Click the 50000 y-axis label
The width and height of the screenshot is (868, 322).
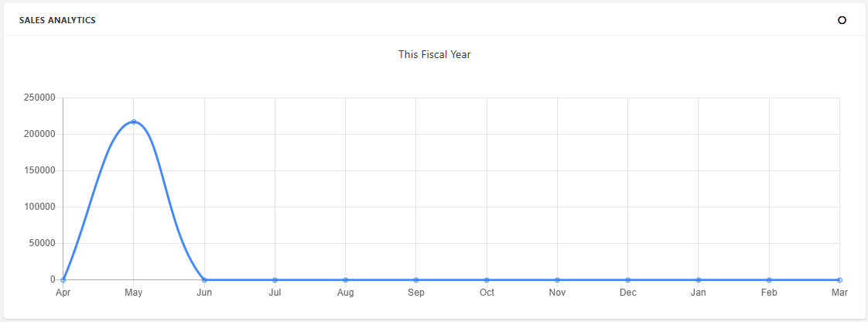43,243
